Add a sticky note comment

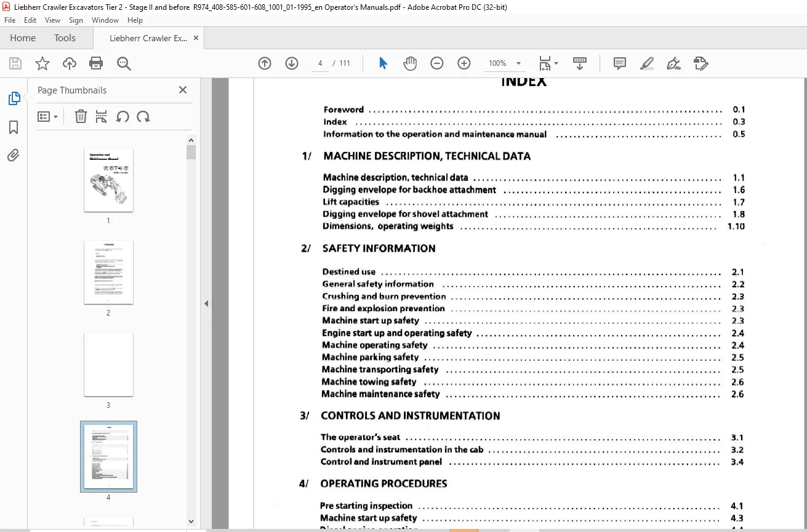(620, 63)
